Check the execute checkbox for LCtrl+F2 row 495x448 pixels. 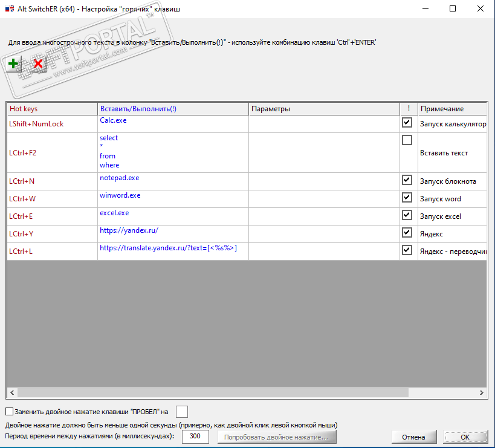pyautogui.click(x=407, y=140)
